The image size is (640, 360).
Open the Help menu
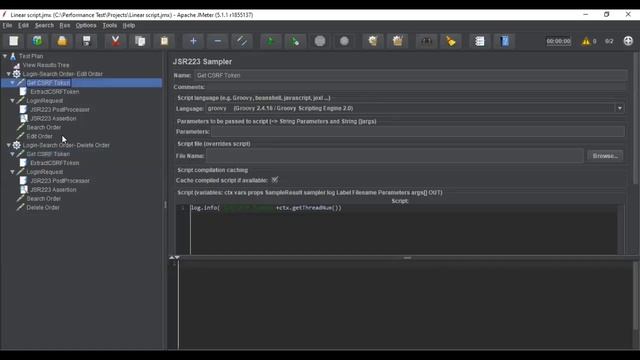(x=129, y=25)
